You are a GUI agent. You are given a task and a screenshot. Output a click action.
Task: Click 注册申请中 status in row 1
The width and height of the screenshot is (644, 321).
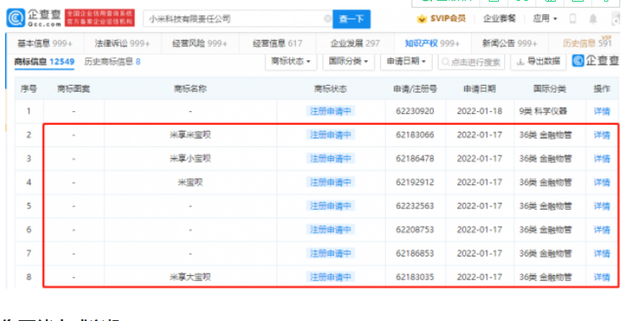(331, 111)
